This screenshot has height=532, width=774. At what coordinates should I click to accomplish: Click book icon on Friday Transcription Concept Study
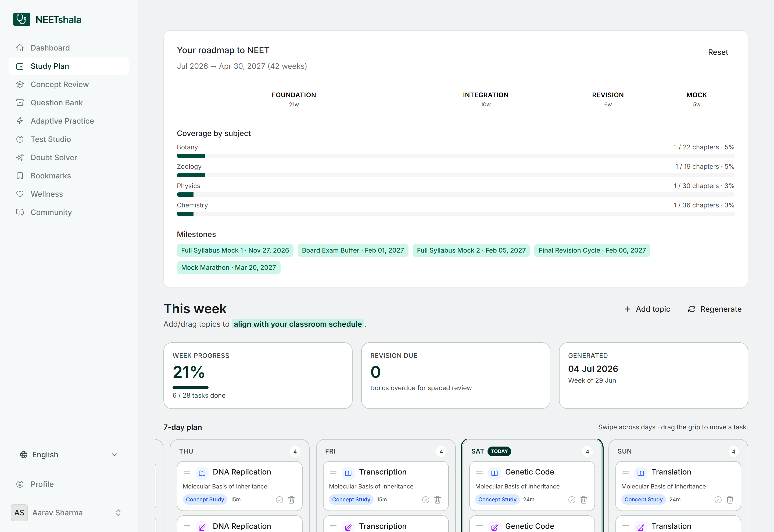coord(348,473)
